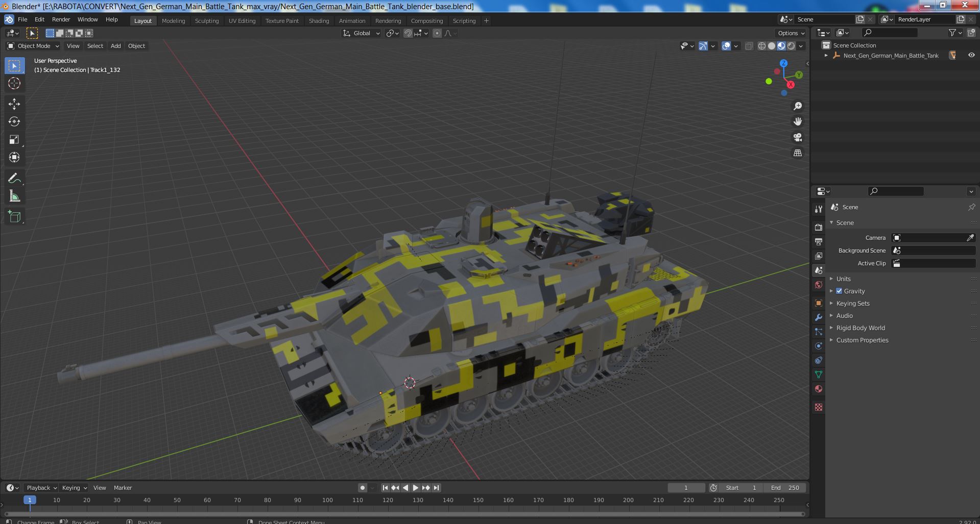Viewport: 980px width, 524px height.
Task: Switch to the UV Editing workspace tab
Action: click(x=242, y=21)
